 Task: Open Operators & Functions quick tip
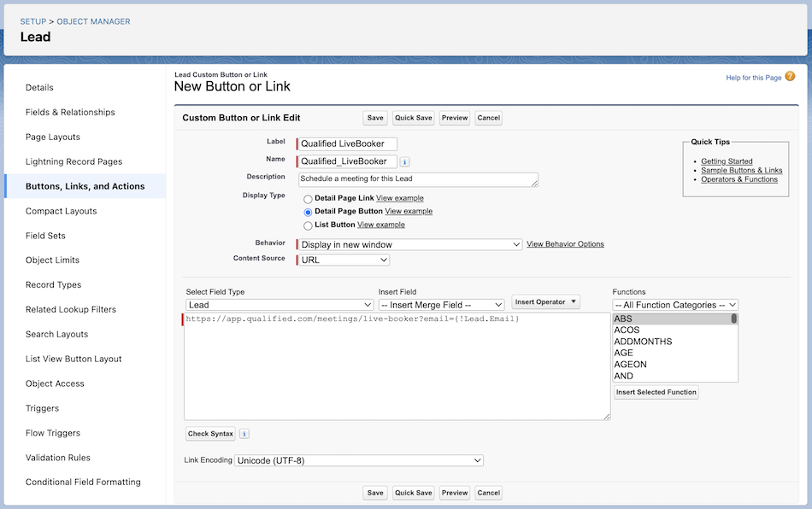[x=739, y=179]
